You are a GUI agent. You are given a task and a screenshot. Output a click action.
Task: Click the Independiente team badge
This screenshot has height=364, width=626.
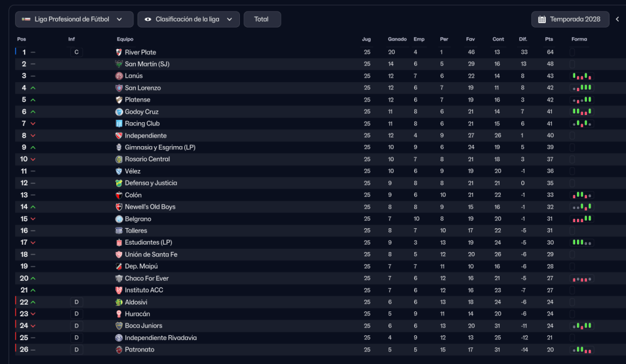[119, 136]
